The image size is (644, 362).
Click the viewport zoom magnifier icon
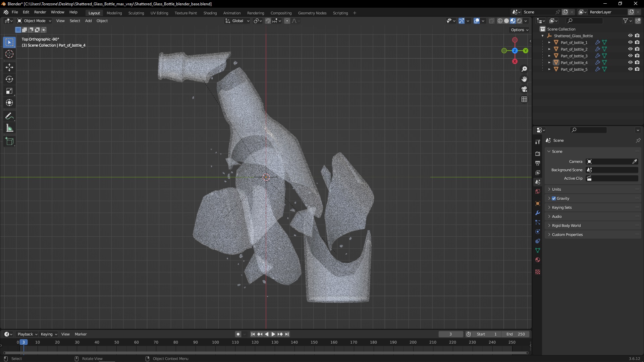(x=524, y=69)
